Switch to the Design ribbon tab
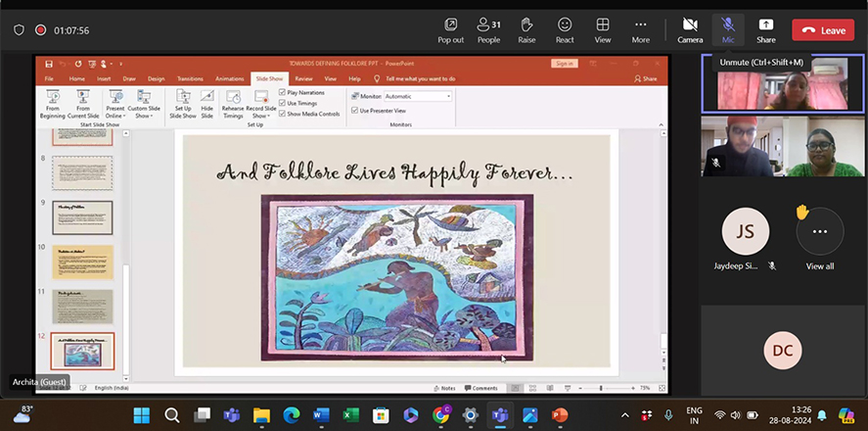The image size is (868, 431). coord(157,78)
